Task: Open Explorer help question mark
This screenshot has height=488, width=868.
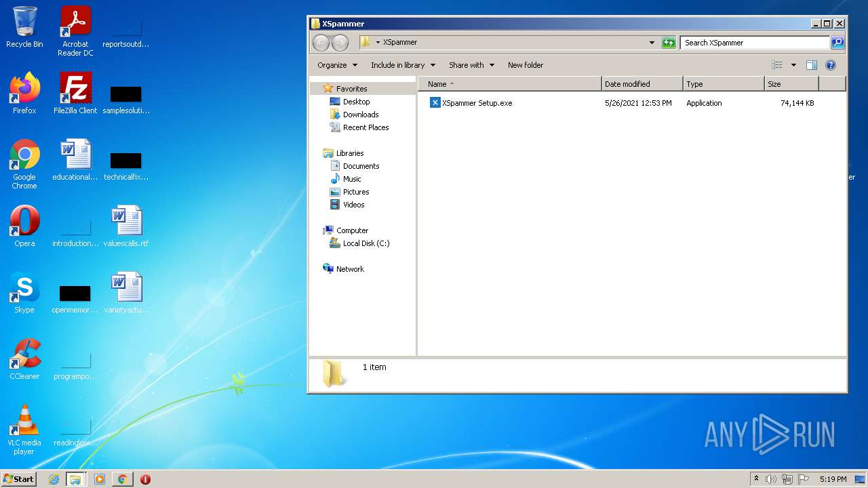Action: (831, 65)
